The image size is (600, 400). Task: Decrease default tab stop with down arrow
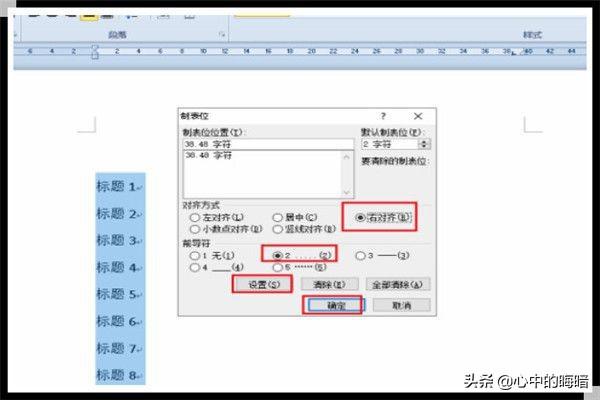pos(424,147)
